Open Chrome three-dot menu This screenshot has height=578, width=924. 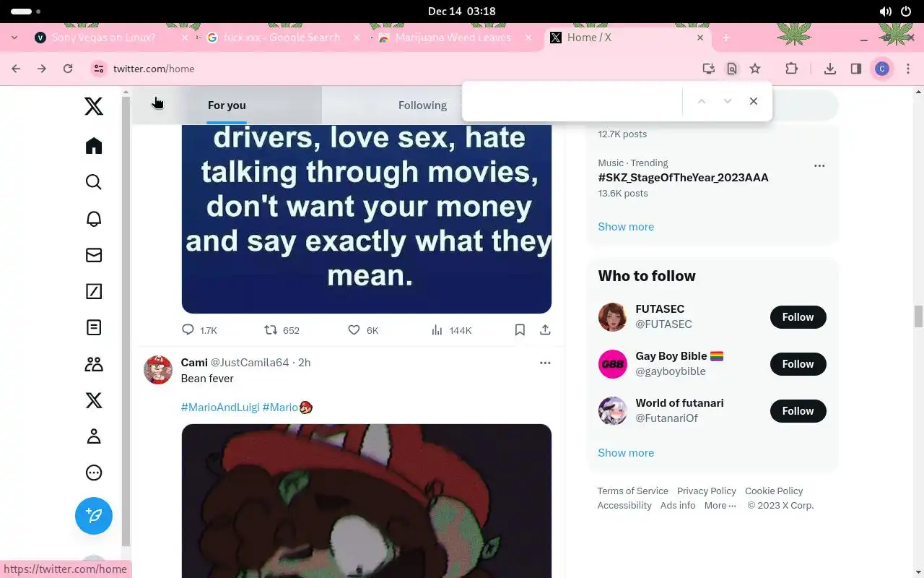908,69
